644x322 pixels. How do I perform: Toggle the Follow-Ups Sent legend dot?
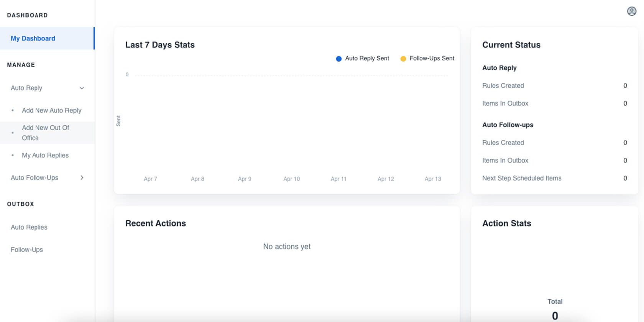point(403,59)
